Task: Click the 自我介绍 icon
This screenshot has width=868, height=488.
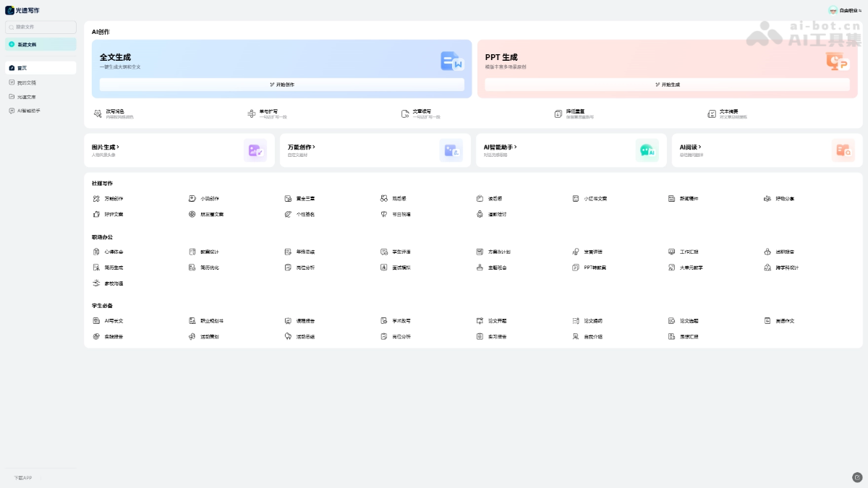Action: tap(576, 336)
